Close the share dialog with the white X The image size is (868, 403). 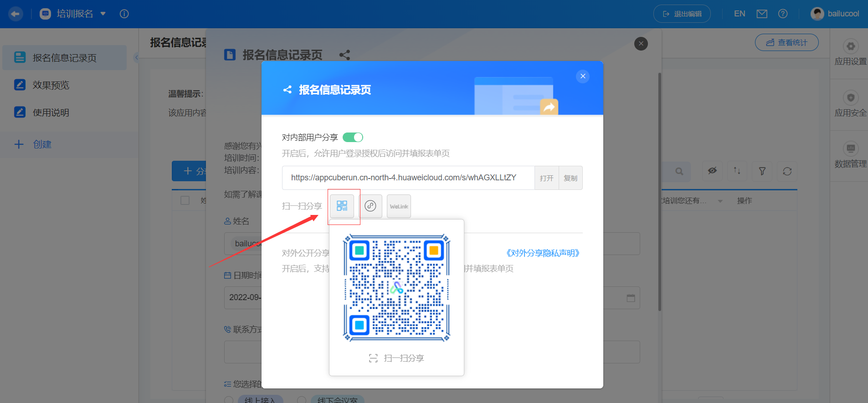[x=583, y=76]
